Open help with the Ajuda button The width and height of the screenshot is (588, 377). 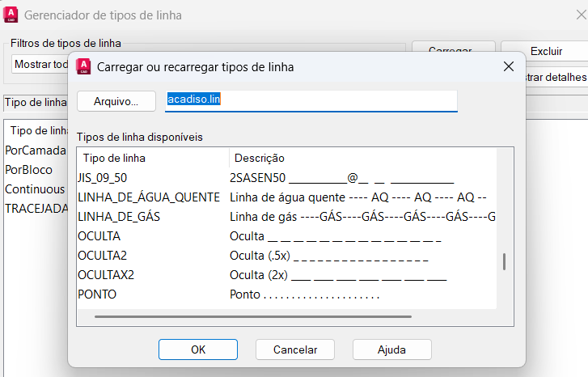coord(391,349)
